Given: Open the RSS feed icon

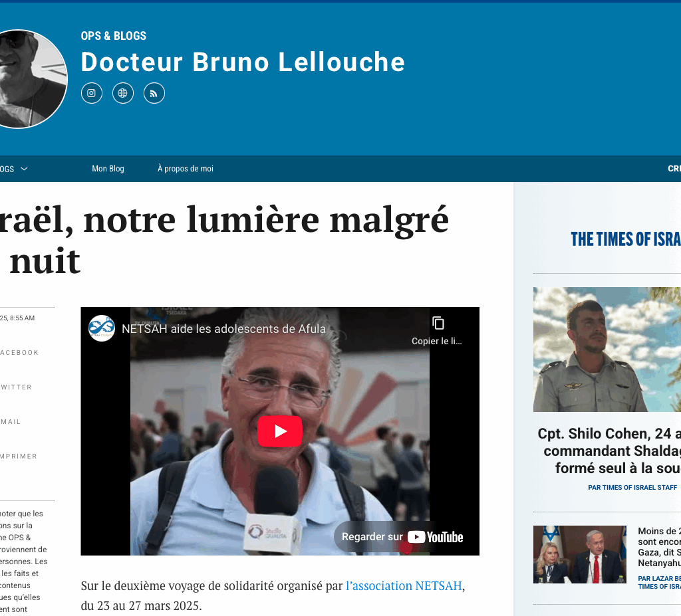Looking at the screenshot, I should click(x=154, y=93).
